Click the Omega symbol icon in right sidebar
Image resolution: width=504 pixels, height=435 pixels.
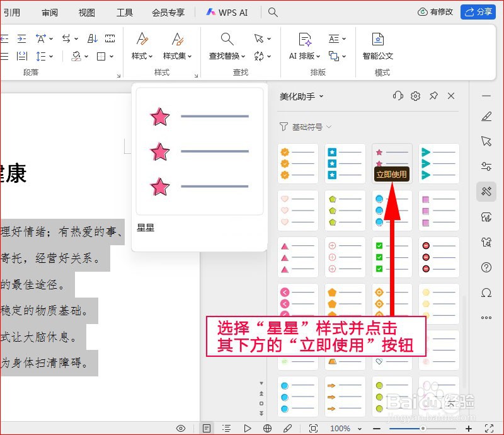[x=486, y=292]
